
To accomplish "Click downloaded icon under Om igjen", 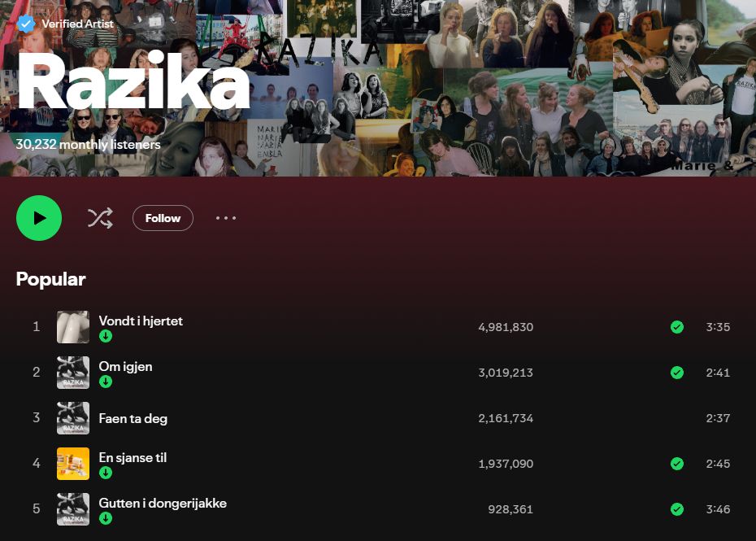I will click(106, 382).
